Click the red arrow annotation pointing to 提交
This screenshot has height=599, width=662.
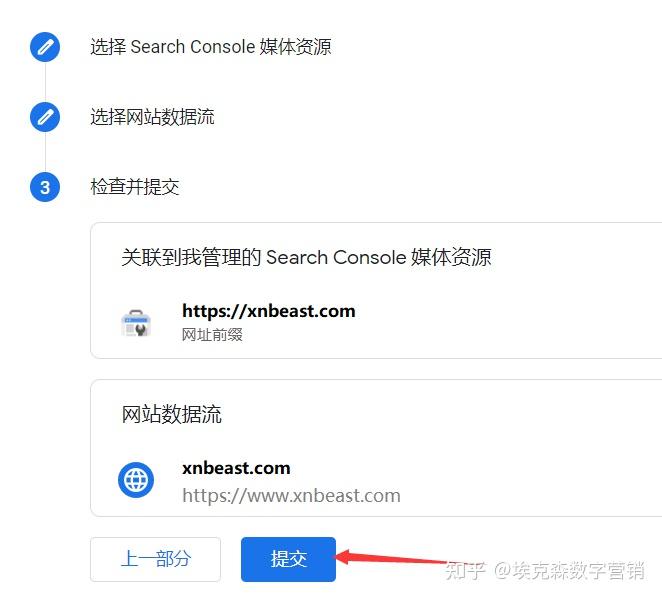click(x=391, y=558)
